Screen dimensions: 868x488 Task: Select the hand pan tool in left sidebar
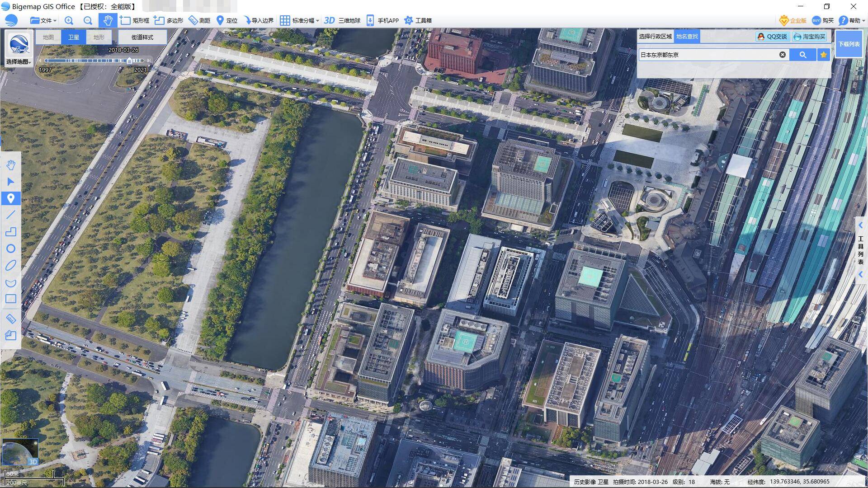(11, 165)
